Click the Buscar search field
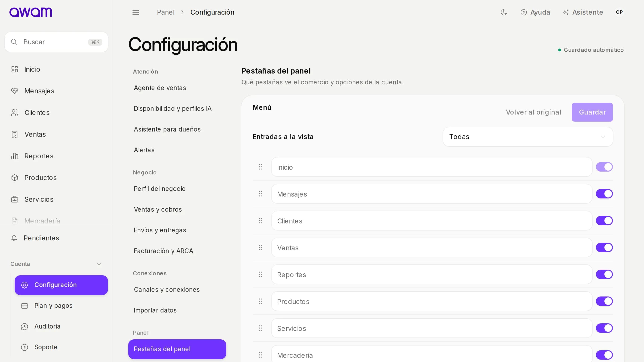 [56, 42]
